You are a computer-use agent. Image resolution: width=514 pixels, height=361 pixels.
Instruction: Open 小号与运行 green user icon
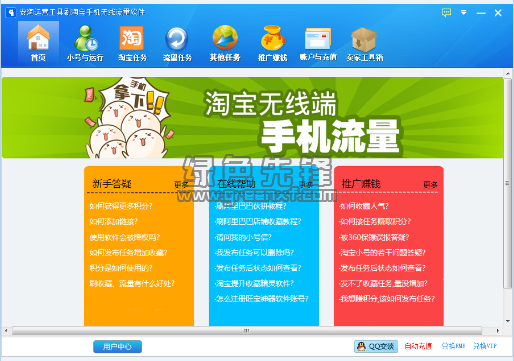click(85, 42)
